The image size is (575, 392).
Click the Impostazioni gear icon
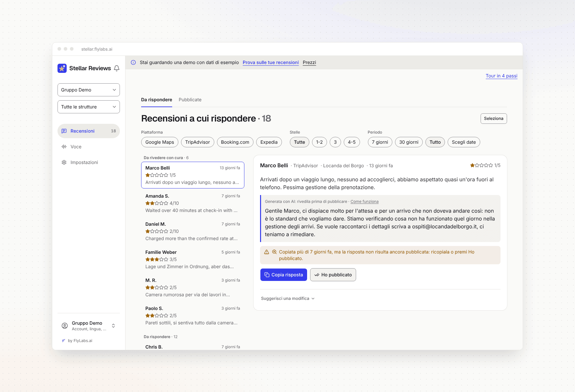tap(64, 162)
